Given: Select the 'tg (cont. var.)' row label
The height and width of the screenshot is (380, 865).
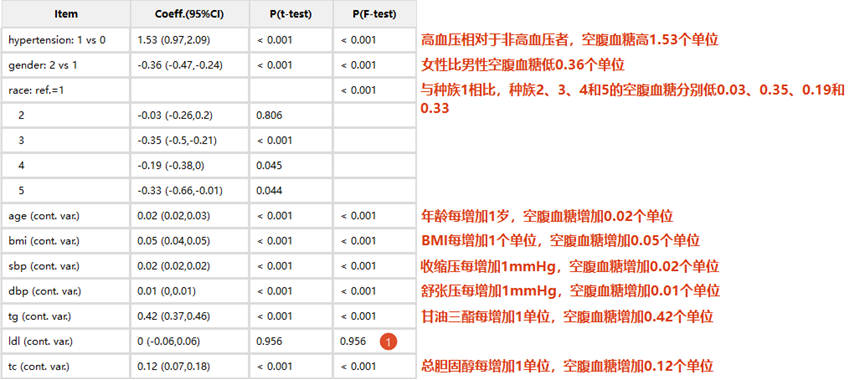Looking at the screenshot, I should point(40,317).
